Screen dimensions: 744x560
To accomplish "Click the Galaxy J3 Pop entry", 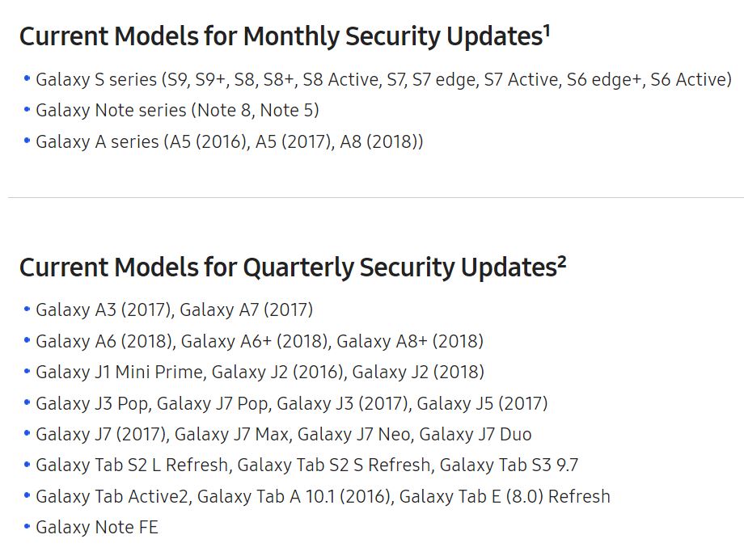I will point(92,403).
